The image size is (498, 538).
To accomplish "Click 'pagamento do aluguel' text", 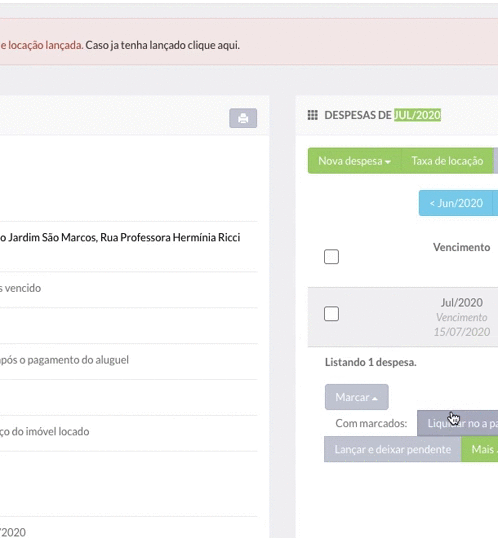I will [x=78, y=360].
